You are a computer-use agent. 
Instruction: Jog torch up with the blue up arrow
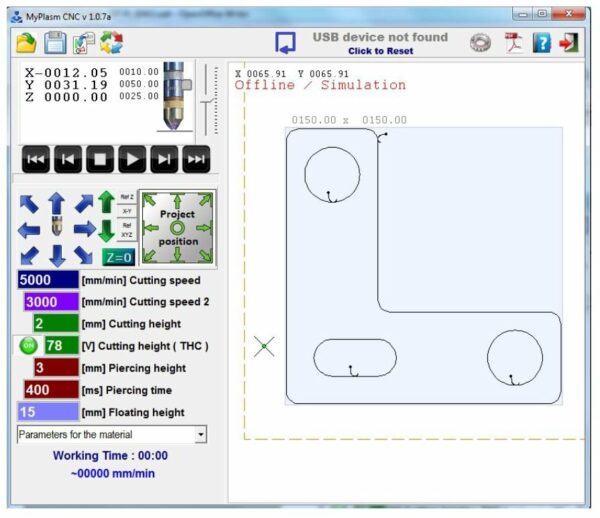pos(57,203)
